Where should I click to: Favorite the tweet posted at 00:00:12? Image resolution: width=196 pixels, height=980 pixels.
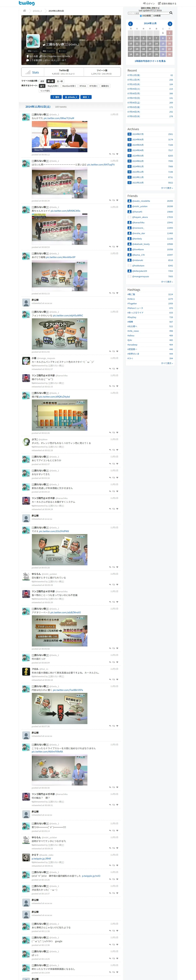(117, 154)
